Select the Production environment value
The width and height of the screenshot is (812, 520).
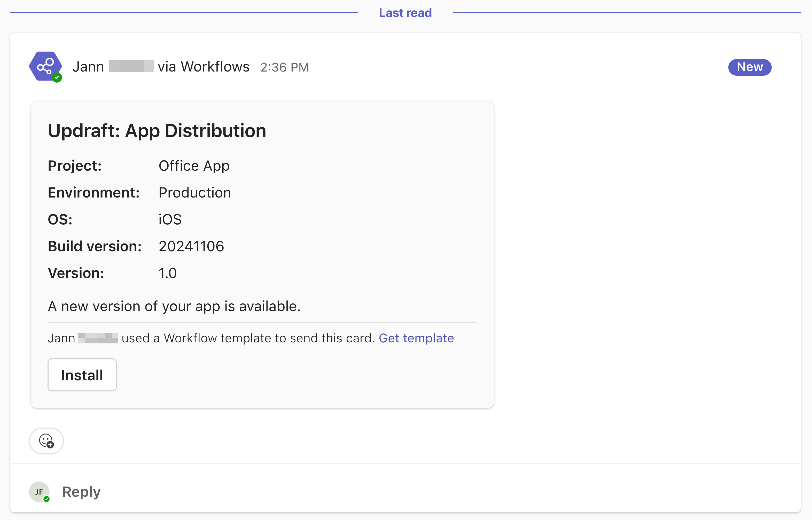tap(194, 192)
